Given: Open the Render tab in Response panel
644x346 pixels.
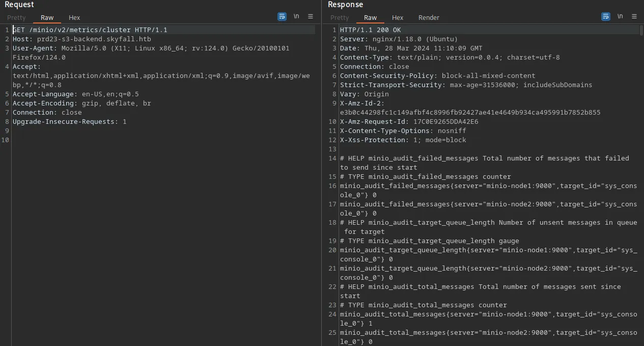Looking at the screenshot, I should pos(429,18).
